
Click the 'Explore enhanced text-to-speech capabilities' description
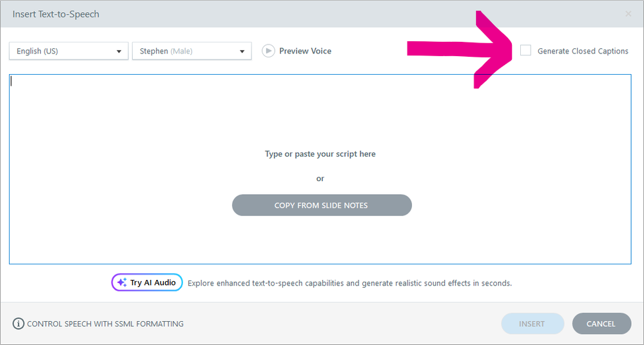(x=349, y=283)
